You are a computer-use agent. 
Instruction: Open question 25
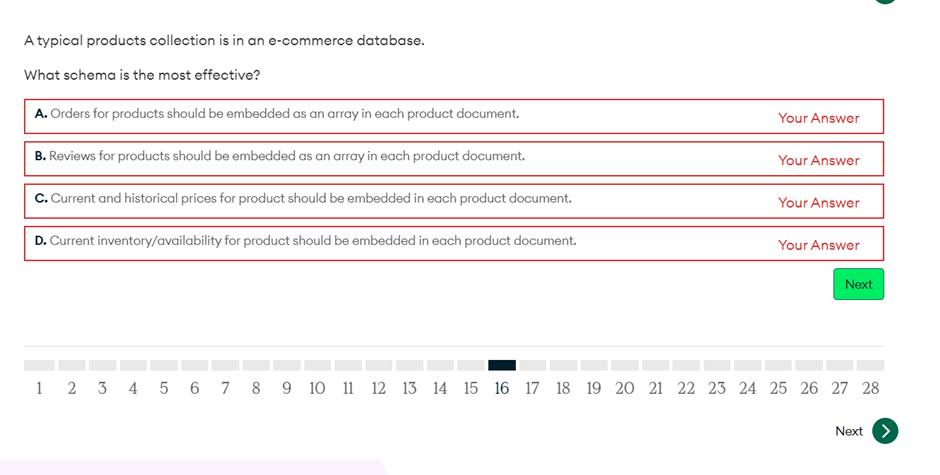click(779, 388)
